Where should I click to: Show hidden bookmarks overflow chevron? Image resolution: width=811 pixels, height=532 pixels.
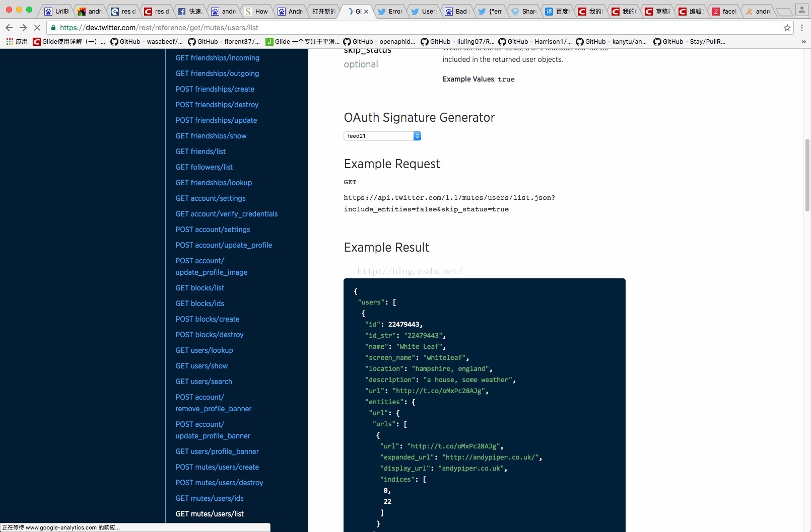(x=803, y=42)
